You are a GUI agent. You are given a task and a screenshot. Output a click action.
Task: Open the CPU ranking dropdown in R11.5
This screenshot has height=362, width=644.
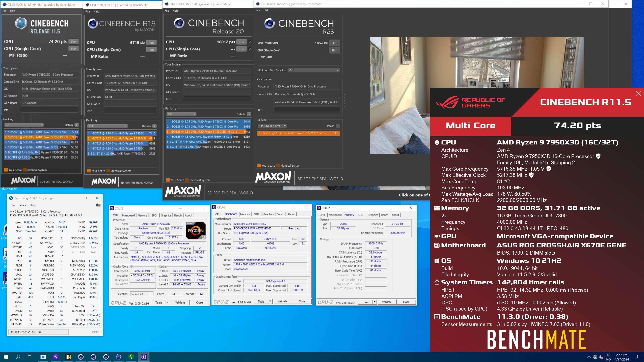(24, 125)
